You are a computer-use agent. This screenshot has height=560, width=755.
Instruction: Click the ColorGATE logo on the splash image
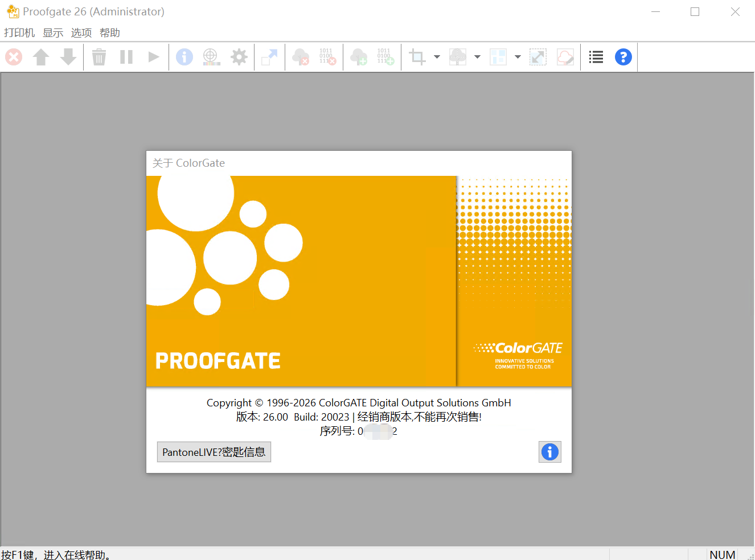[x=518, y=355]
